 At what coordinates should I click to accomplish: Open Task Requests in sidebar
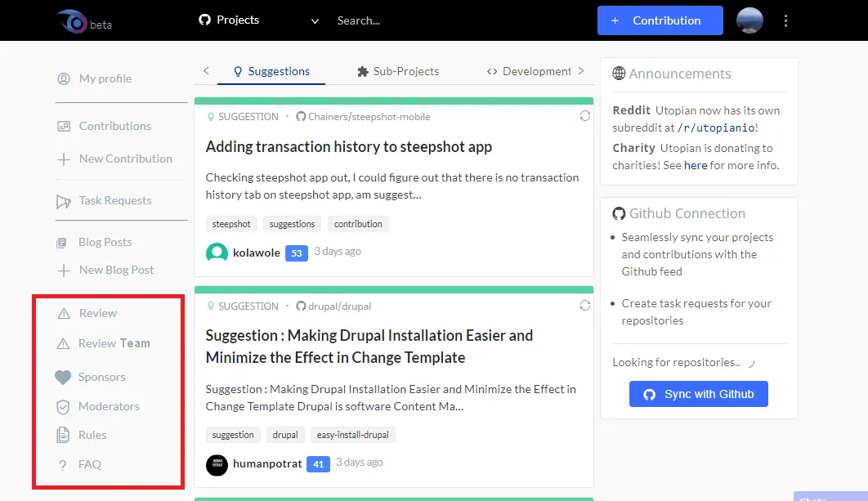[x=115, y=200]
